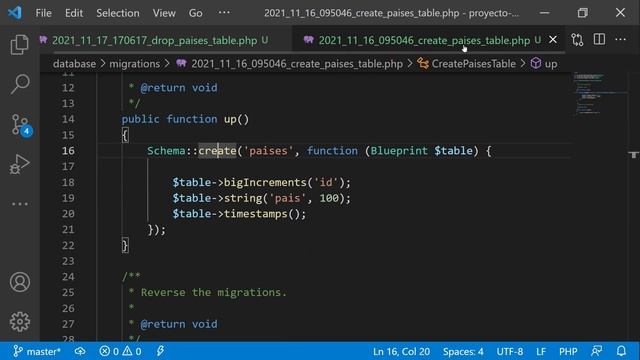The image size is (640, 360).
Task: Click 'Blueprint' type hint
Action: point(399,151)
